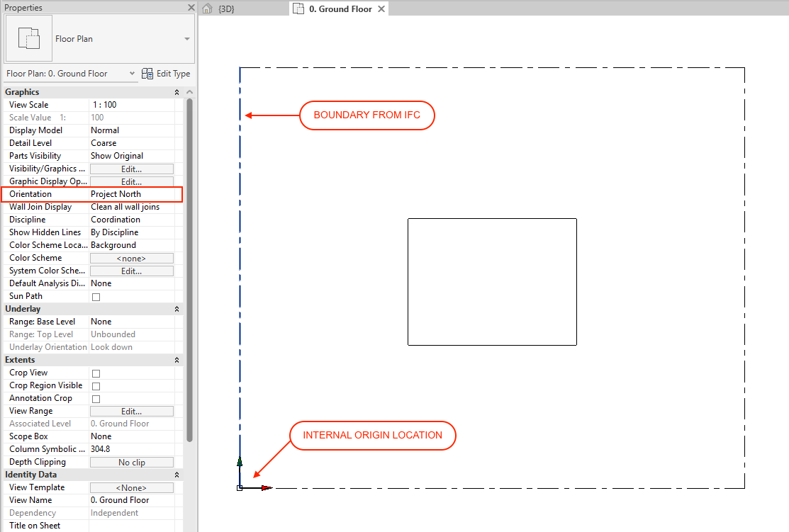Viewport: 789px width, 532px height.
Task: Close the Properties panel
Action: pyautogui.click(x=191, y=8)
